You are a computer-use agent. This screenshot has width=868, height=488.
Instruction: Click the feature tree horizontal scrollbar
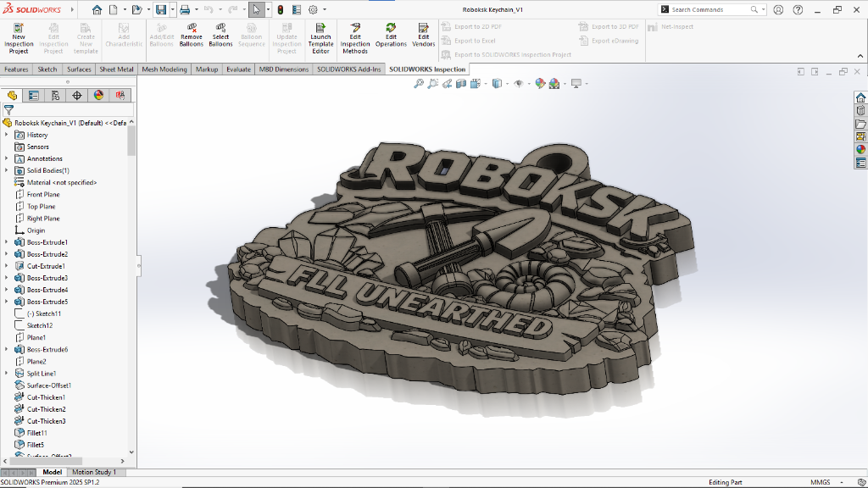coord(47,460)
